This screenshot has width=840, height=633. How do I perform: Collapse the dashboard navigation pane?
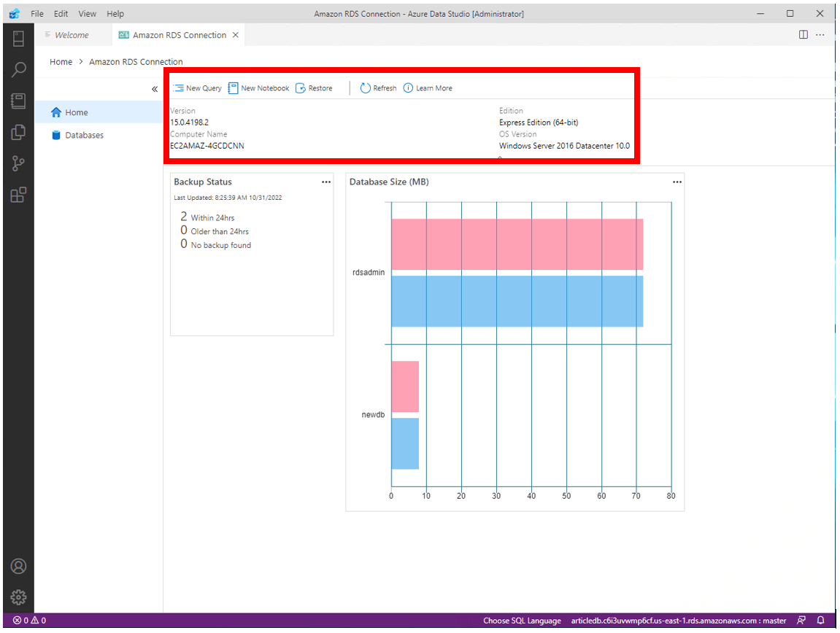click(x=154, y=89)
